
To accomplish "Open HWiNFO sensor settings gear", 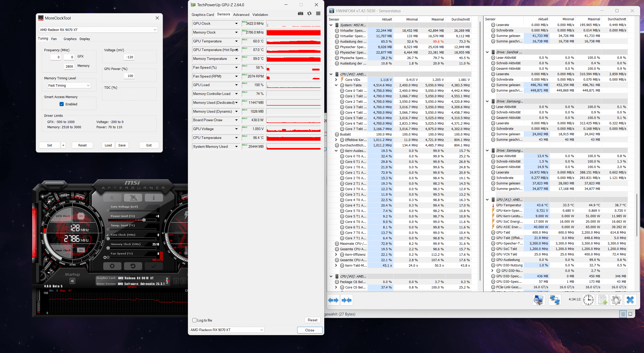I will 616,300.
